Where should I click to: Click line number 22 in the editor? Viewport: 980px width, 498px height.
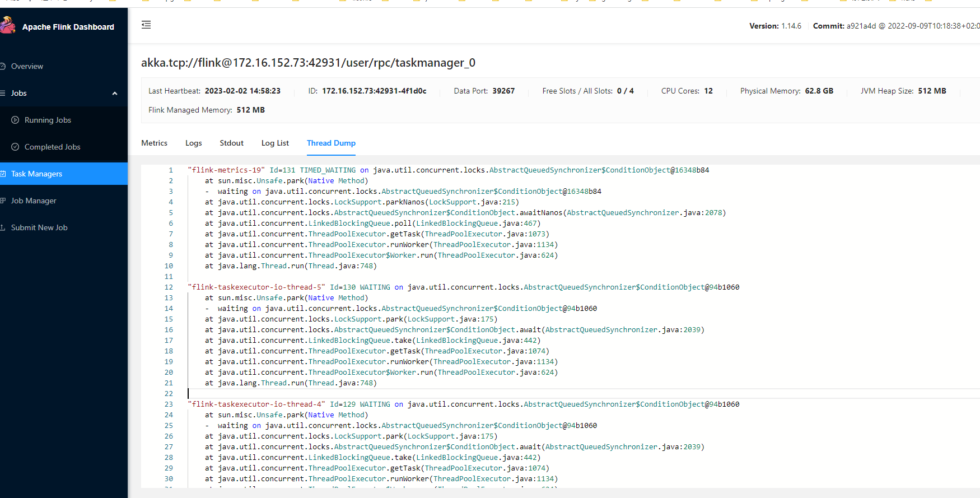(169, 393)
